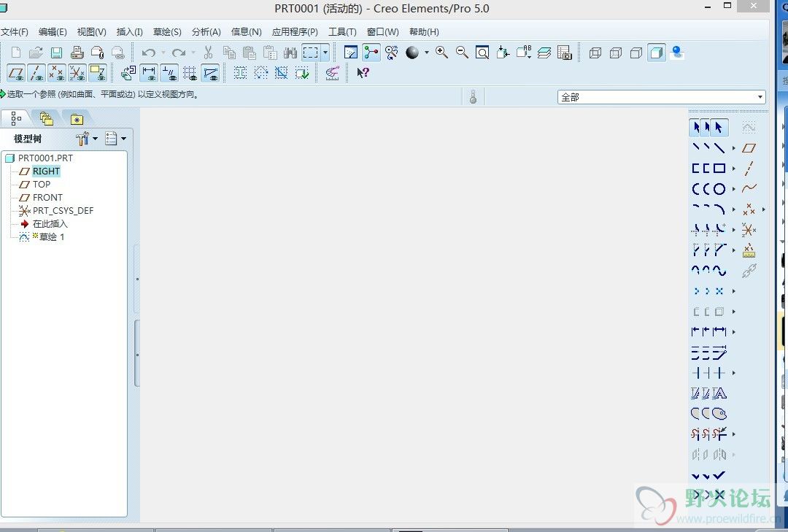Switch to the model tree tab
This screenshot has width=788, height=532.
click(x=16, y=119)
